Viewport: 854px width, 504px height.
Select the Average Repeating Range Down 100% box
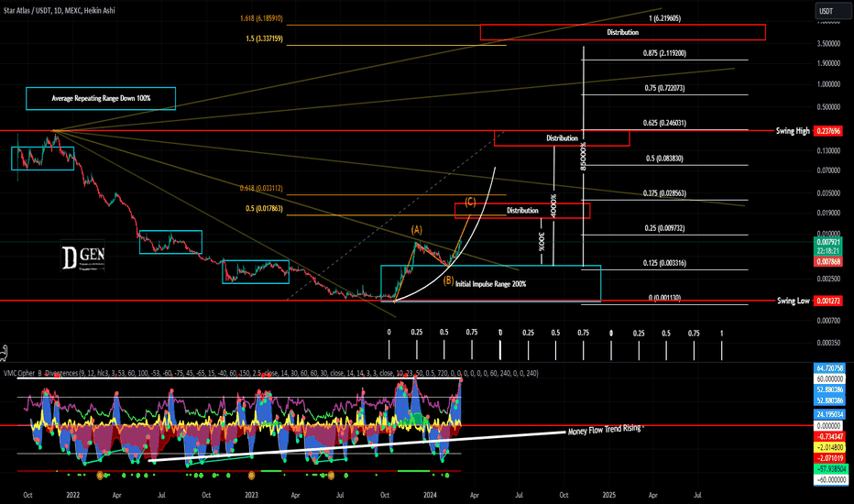pyautogui.click(x=101, y=99)
